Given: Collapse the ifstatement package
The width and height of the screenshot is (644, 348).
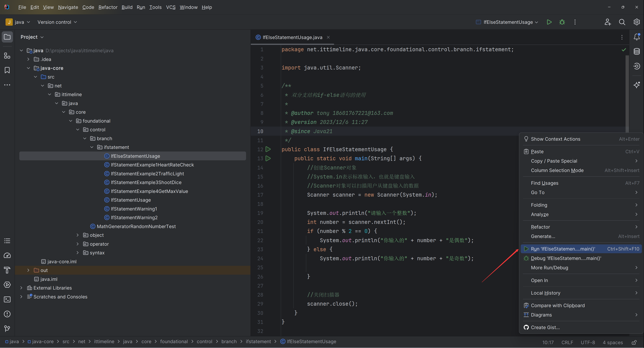Looking at the screenshot, I should (x=92, y=147).
